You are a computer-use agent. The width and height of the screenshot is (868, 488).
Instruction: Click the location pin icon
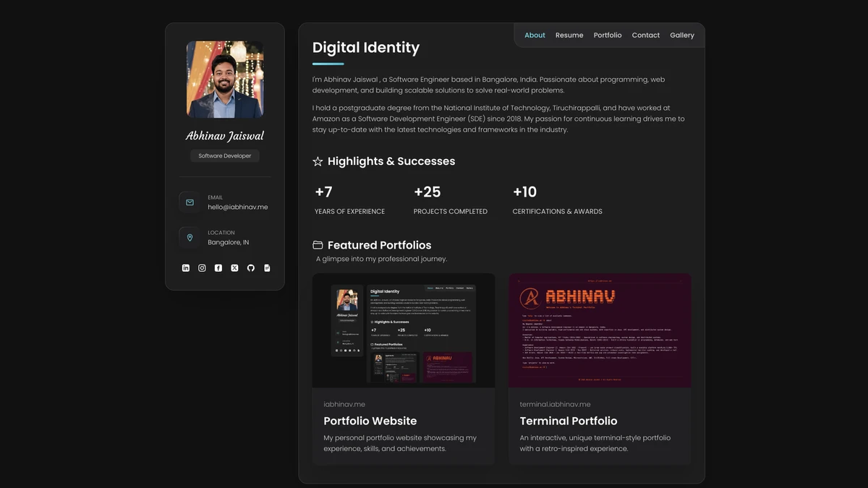coord(189,237)
